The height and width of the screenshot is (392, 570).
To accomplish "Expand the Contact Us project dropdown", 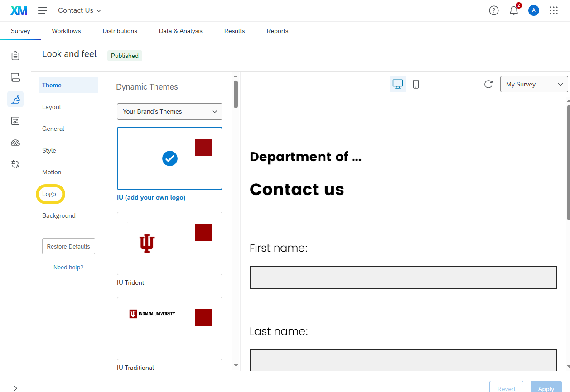I will pos(80,10).
